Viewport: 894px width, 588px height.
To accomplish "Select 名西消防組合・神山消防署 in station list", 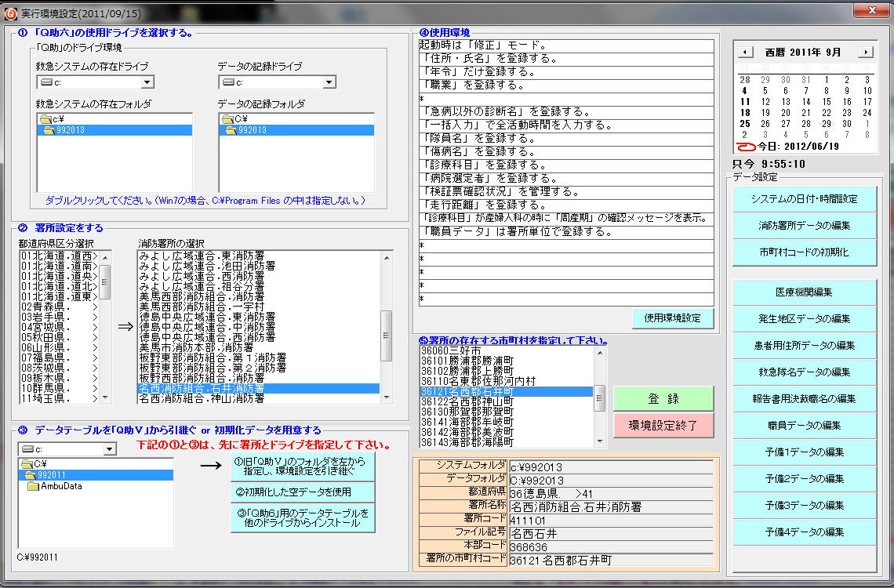I will click(202, 399).
